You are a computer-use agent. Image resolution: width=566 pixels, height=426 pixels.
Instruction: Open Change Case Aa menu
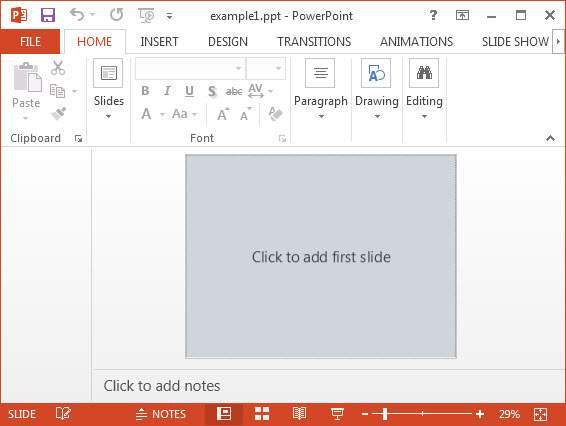coord(184,114)
